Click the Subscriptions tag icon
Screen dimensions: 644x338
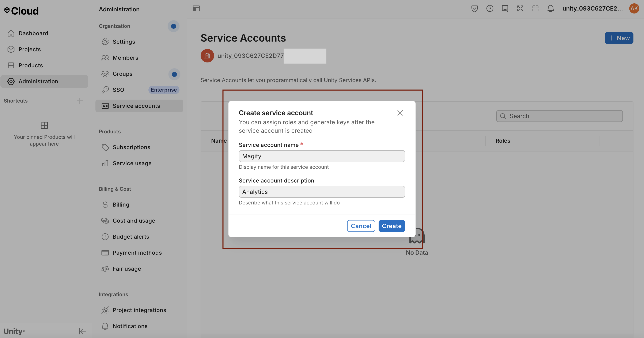click(x=105, y=147)
